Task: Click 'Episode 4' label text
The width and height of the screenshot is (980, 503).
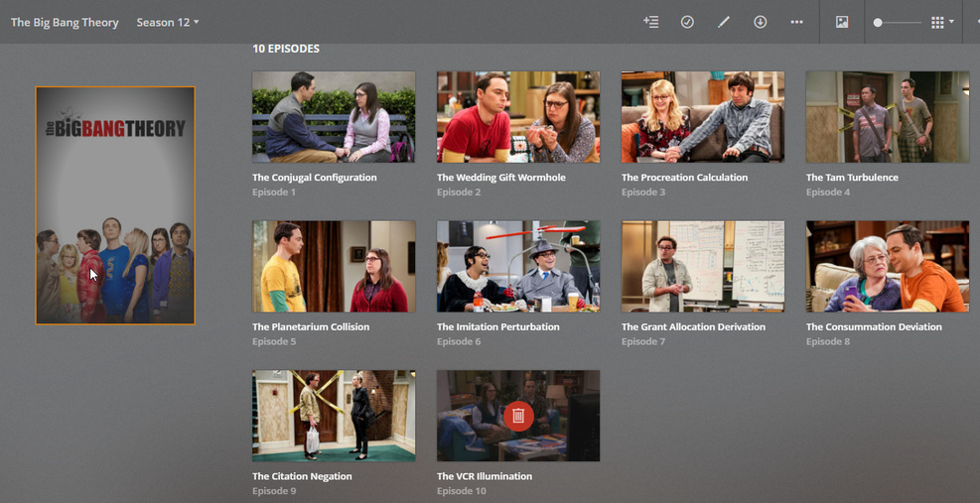Action: (x=828, y=192)
